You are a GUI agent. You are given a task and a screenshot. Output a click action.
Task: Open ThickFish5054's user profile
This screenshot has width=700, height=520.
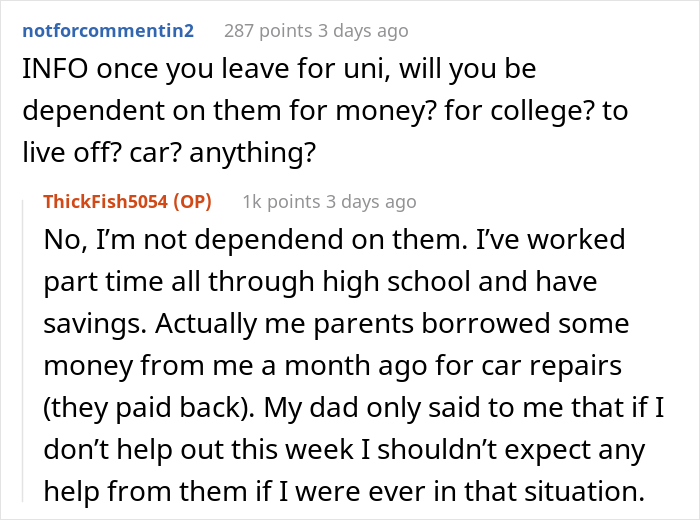click(107, 201)
